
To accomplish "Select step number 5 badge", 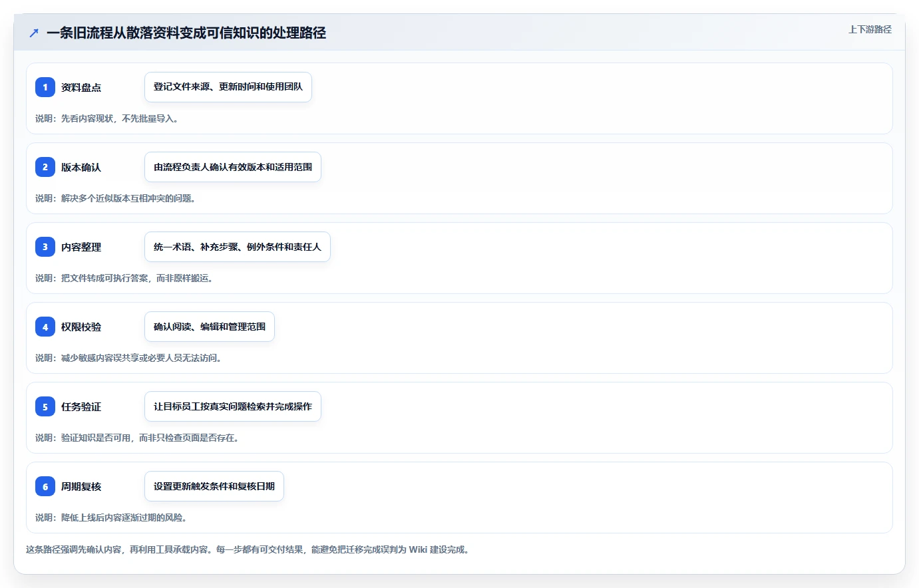I will 45,406.
